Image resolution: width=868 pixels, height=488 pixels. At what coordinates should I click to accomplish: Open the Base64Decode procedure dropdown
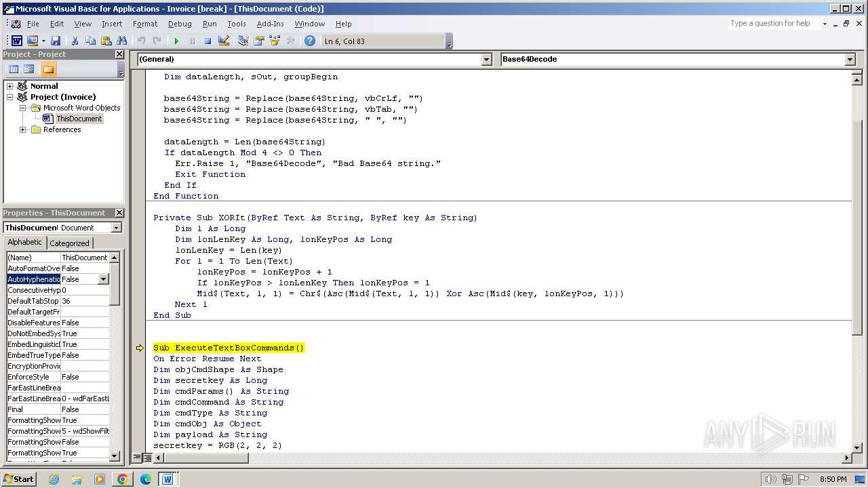coord(850,60)
